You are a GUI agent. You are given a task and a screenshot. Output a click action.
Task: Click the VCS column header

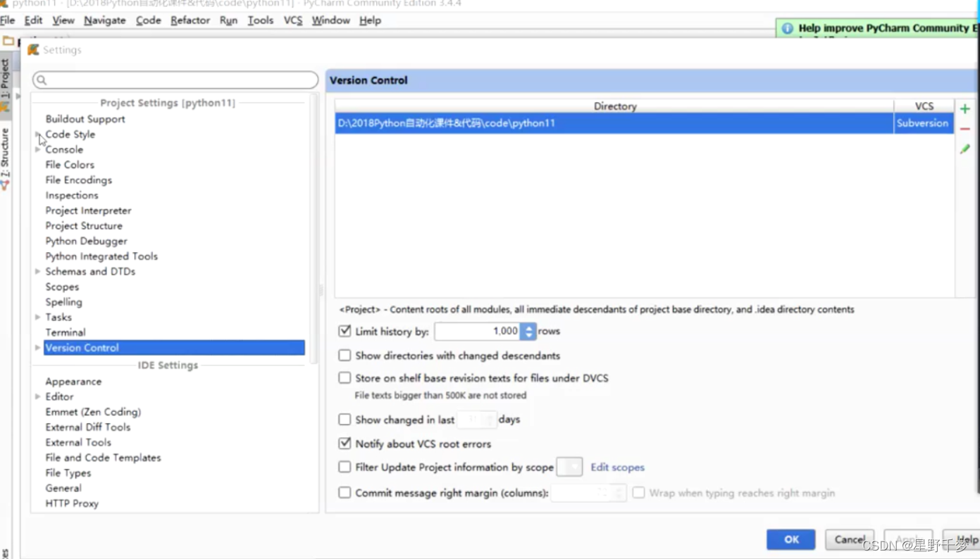pos(924,106)
